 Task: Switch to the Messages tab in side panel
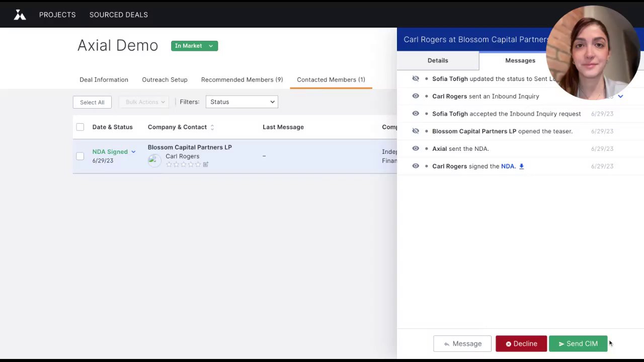click(520, 61)
